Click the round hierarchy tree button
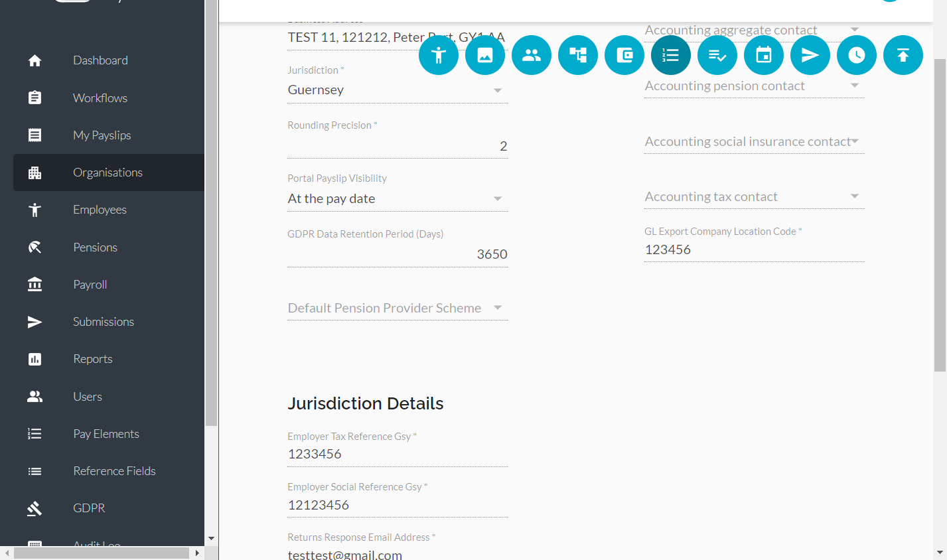 click(x=578, y=55)
